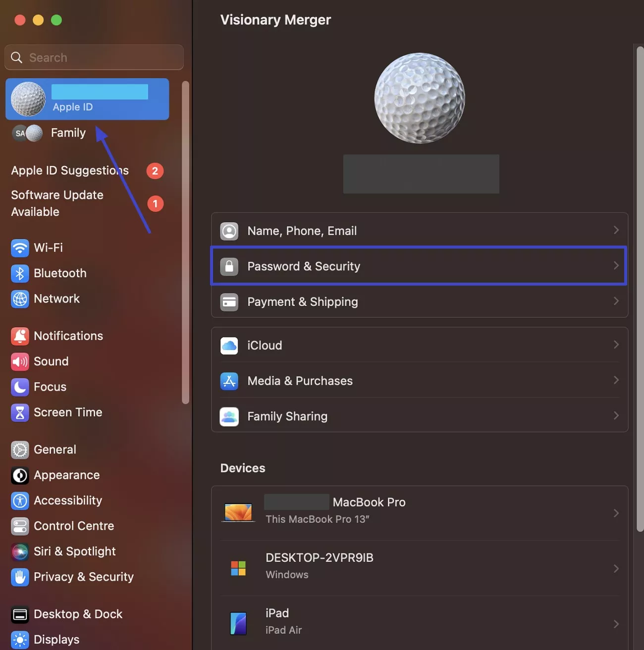Click the Siri & Spotlight icon
Image resolution: width=644 pixels, height=650 pixels.
20,551
